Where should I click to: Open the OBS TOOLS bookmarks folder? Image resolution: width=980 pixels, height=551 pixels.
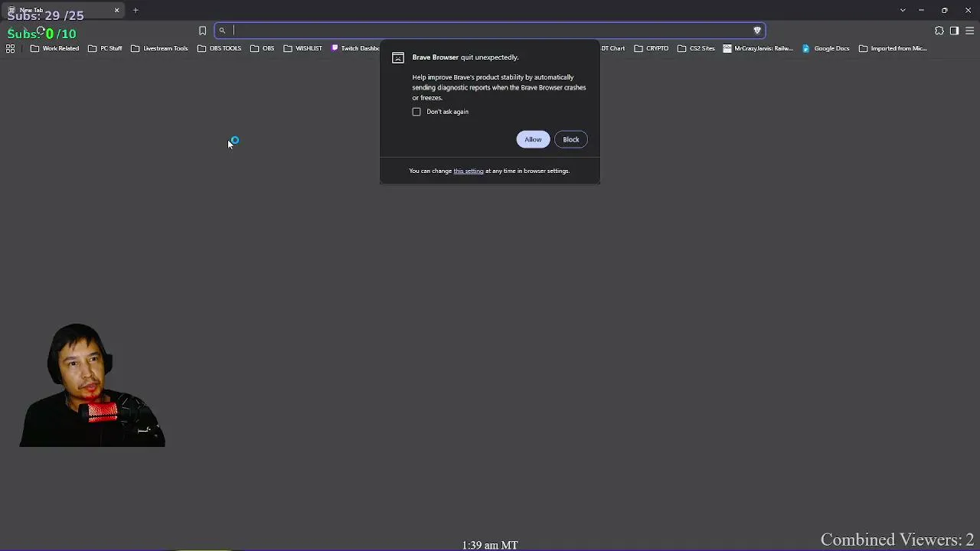pos(219,48)
